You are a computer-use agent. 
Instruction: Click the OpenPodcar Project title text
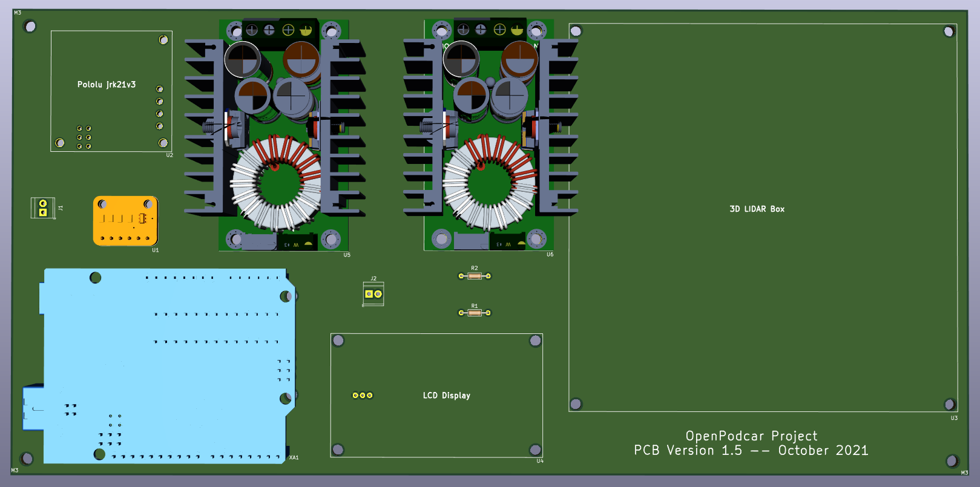point(751,436)
